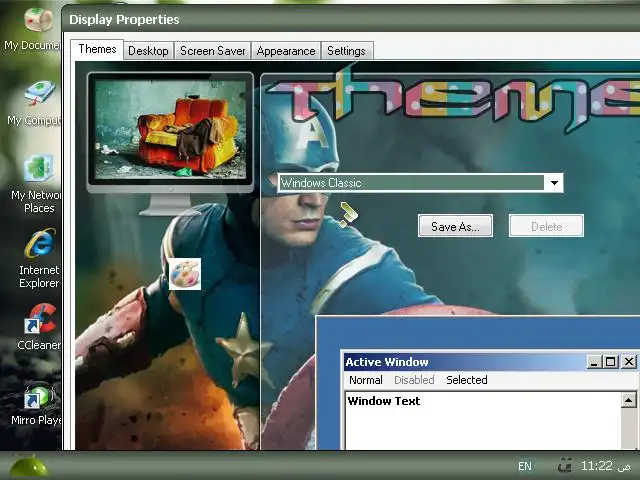
Task: Click Disabled menu in sample Active Window
Action: pyautogui.click(x=414, y=380)
